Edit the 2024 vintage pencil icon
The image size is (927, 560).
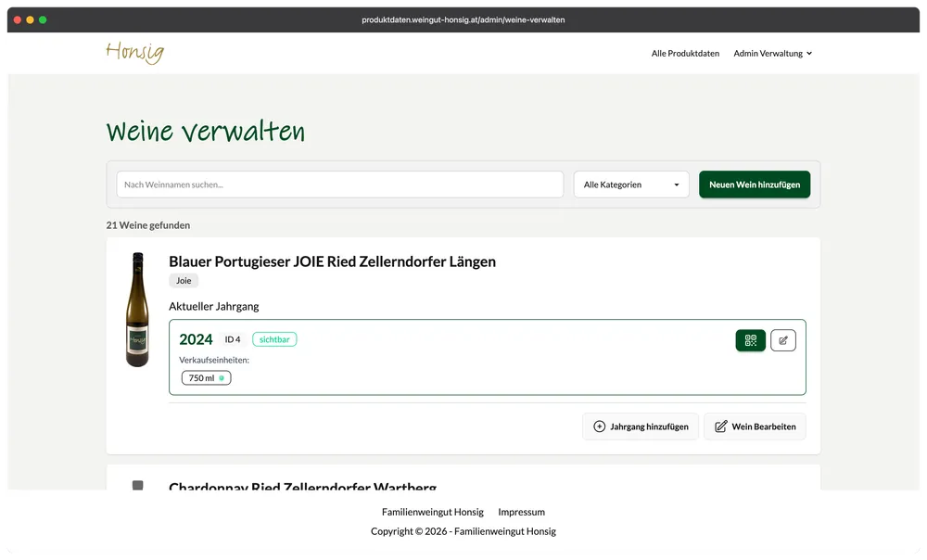(x=782, y=340)
